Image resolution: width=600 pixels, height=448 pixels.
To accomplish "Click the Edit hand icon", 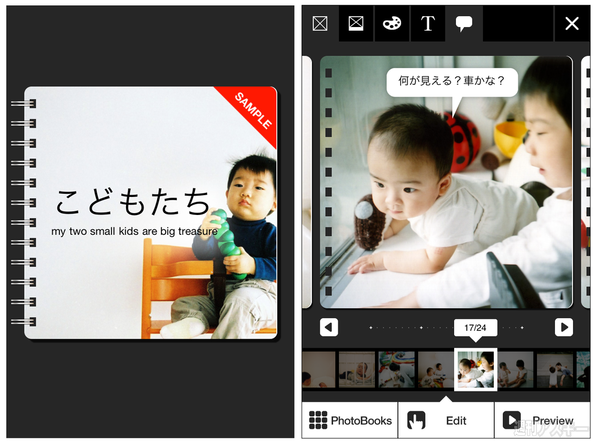I will pyautogui.click(x=416, y=420).
